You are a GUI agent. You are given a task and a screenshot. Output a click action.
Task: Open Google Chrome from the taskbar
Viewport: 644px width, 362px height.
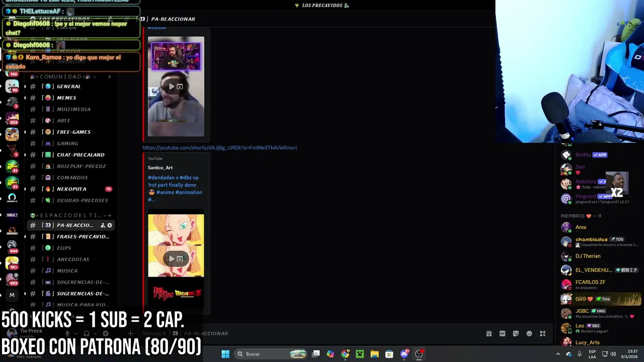tap(345, 354)
